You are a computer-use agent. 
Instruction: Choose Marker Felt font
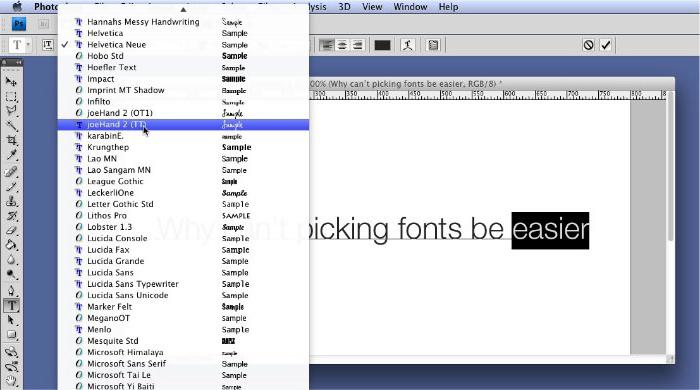coord(183,307)
